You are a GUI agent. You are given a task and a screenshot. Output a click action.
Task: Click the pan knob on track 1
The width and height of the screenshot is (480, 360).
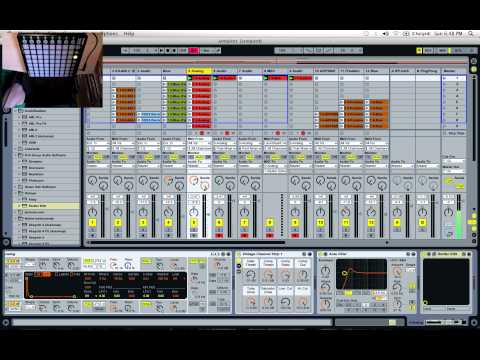[92, 212]
